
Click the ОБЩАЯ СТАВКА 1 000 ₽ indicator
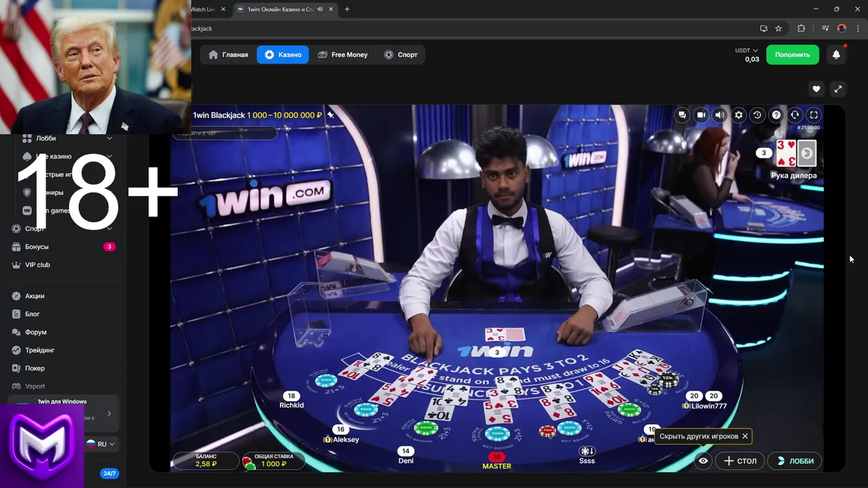click(273, 461)
